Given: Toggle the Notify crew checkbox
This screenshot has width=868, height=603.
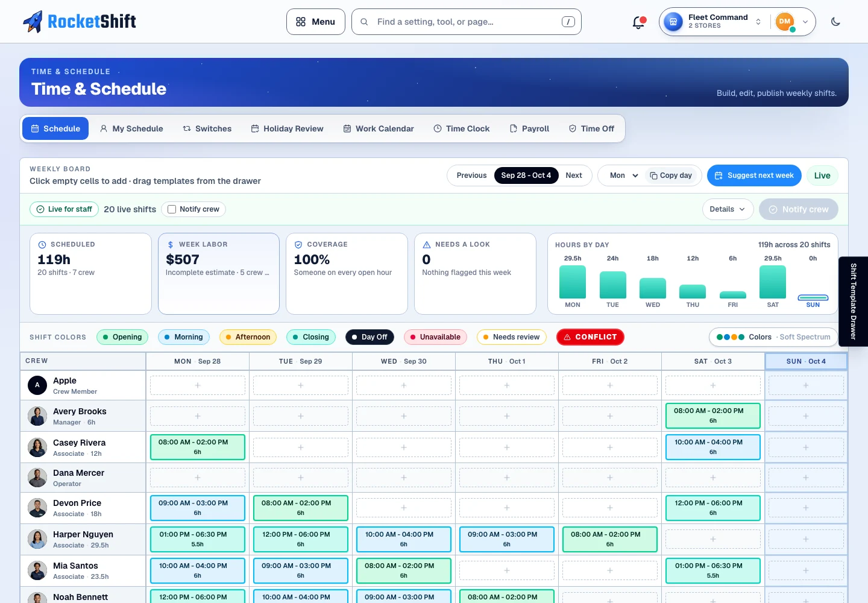Looking at the screenshot, I should [x=172, y=209].
